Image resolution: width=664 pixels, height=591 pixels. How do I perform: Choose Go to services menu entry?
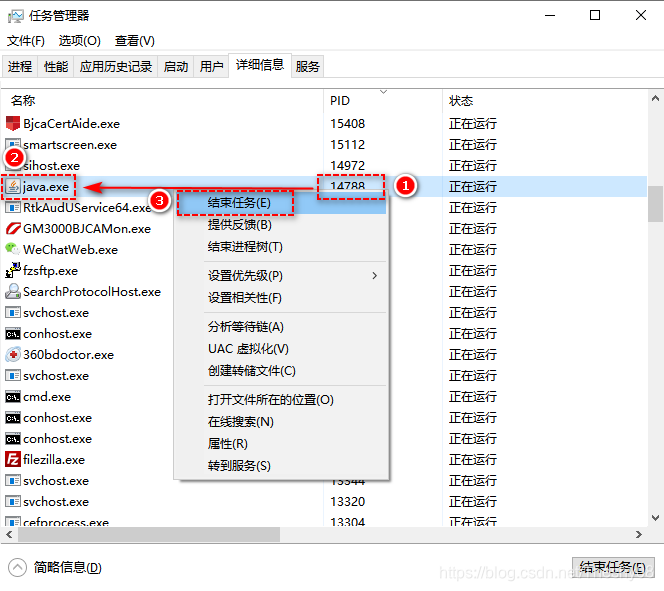282,466
